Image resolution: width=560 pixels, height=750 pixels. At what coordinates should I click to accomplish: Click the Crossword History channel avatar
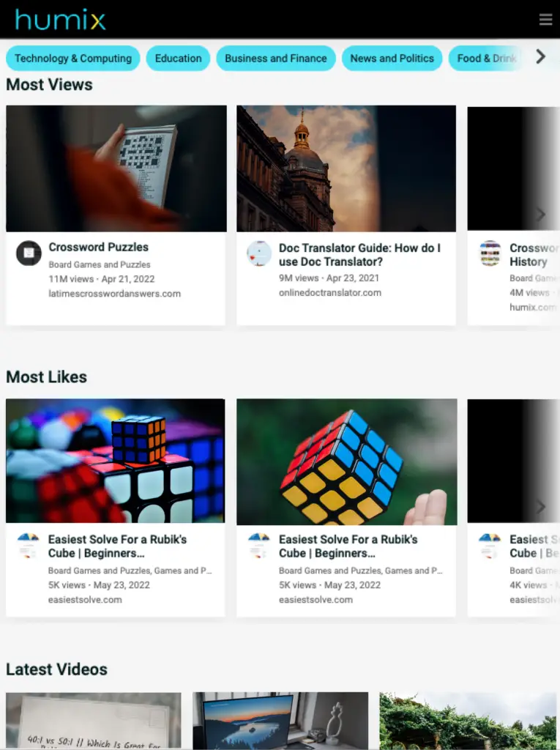click(490, 253)
